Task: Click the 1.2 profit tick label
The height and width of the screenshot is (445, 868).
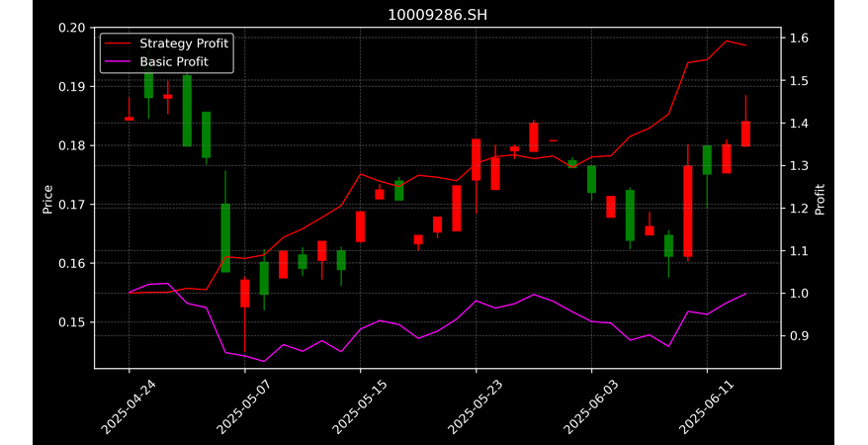Action: click(798, 209)
